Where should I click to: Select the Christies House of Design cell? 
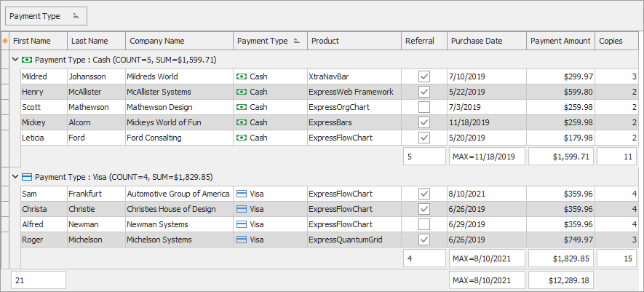point(178,210)
